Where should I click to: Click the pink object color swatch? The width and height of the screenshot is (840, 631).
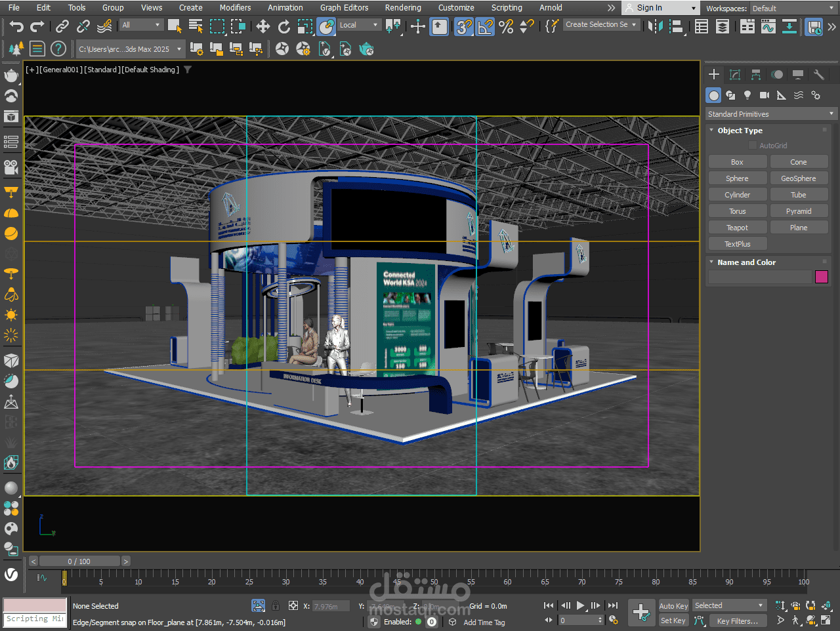pos(821,277)
